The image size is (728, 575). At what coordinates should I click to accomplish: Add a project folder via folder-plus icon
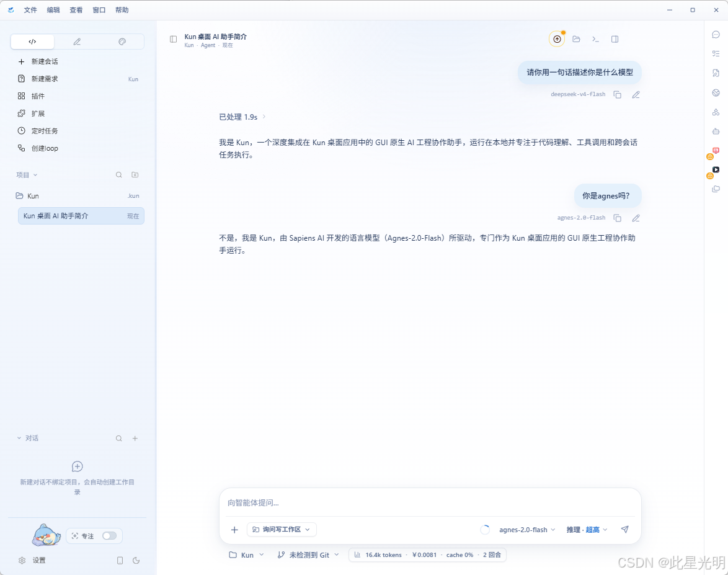coord(135,175)
